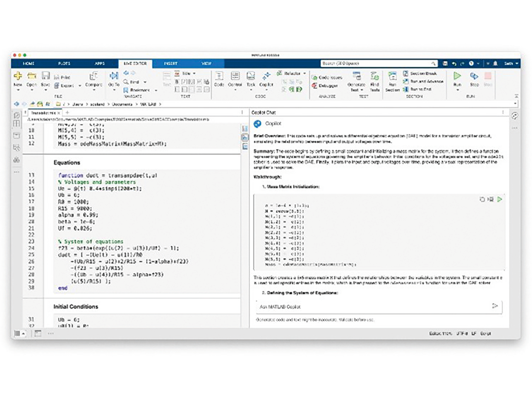Open the Bookmark dropdown arrow
Viewport: 532px width, 400px height.
tap(156, 90)
